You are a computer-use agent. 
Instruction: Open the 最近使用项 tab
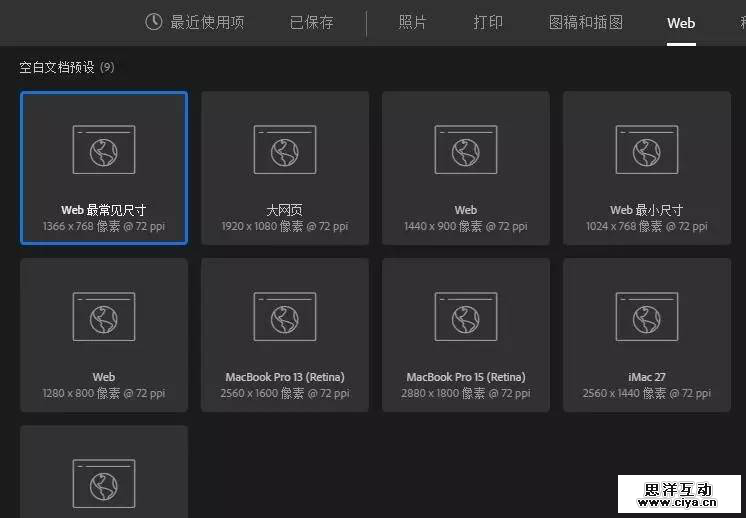pyautogui.click(x=207, y=22)
